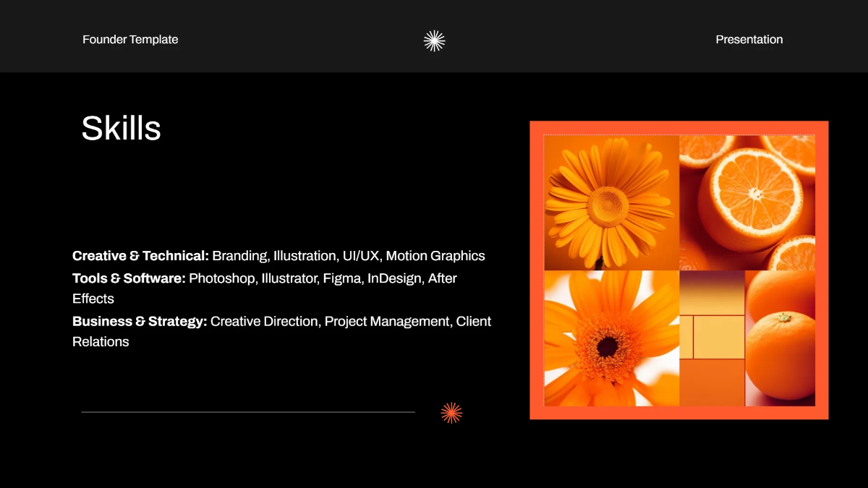Click the "Presentation" label in header

(749, 40)
